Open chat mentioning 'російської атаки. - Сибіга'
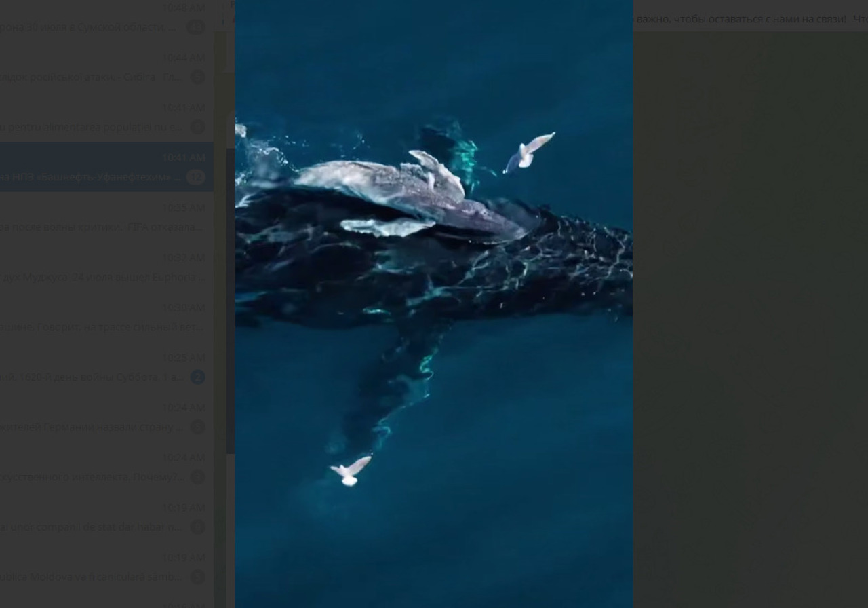The image size is (868, 608). tap(106, 67)
